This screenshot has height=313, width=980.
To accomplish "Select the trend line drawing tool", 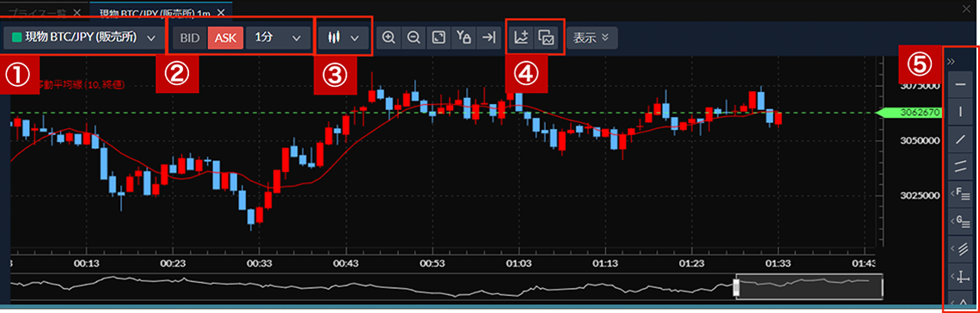I will pyautogui.click(x=960, y=138).
